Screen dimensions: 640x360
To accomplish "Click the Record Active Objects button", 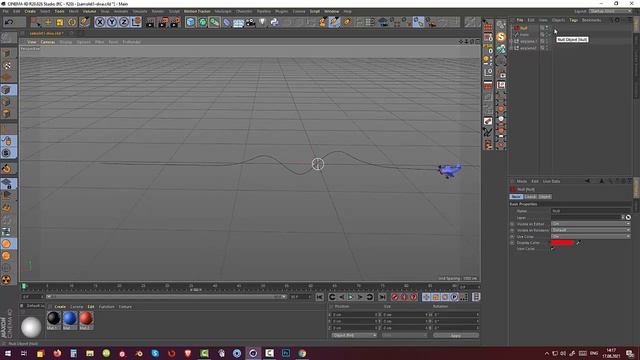I will click(395, 297).
